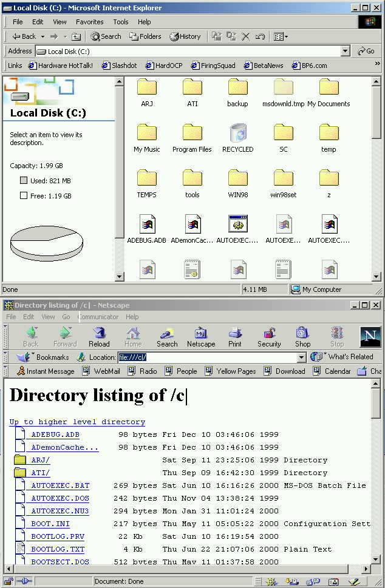Click the My Netscape toolbar button

tap(201, 337)
